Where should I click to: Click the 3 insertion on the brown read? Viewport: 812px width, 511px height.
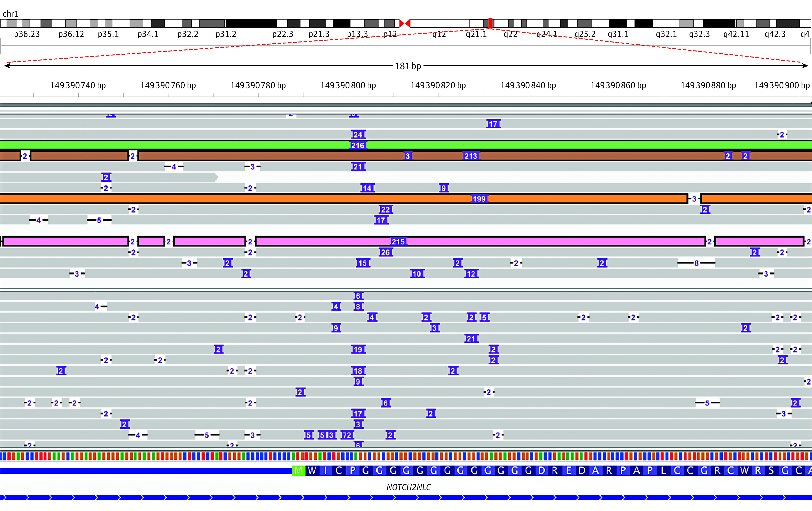click(408, 156)
